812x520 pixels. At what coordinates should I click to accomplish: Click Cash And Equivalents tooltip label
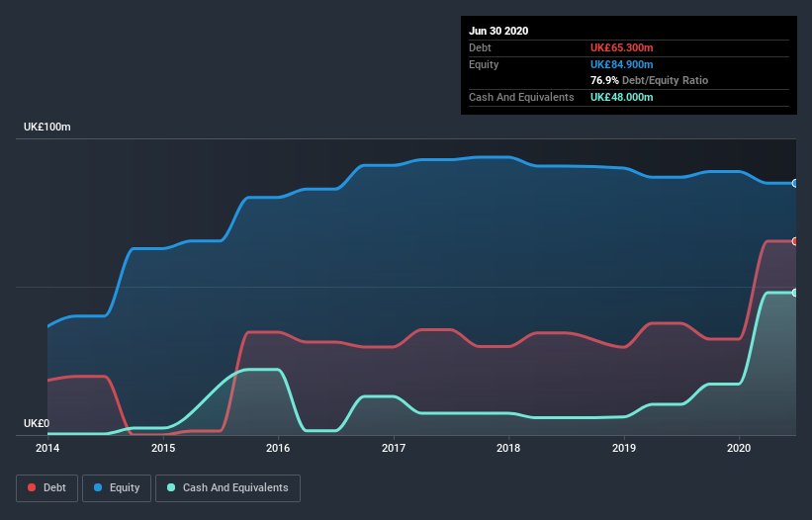(x=521, y=97)
